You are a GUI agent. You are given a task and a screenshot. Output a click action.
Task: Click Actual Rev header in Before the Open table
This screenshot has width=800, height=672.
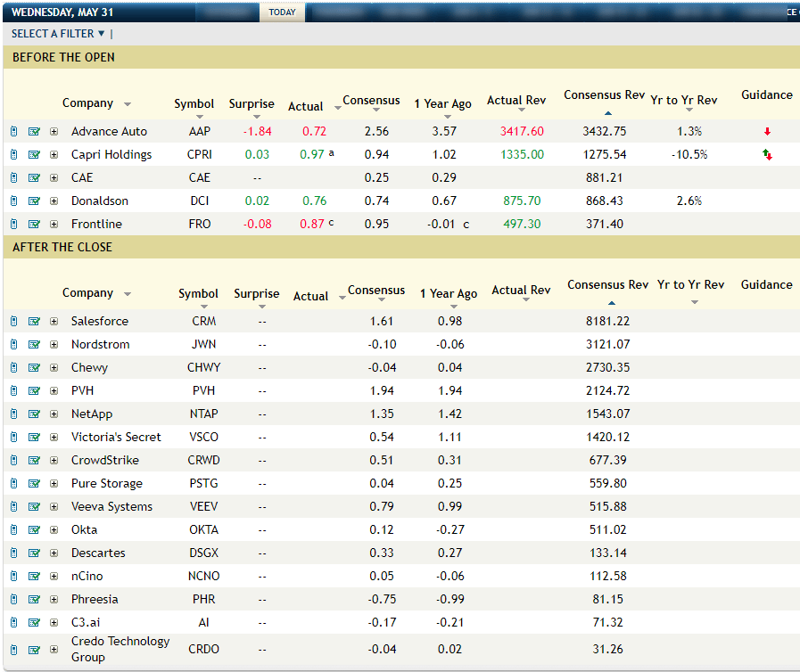coord(516,100)
